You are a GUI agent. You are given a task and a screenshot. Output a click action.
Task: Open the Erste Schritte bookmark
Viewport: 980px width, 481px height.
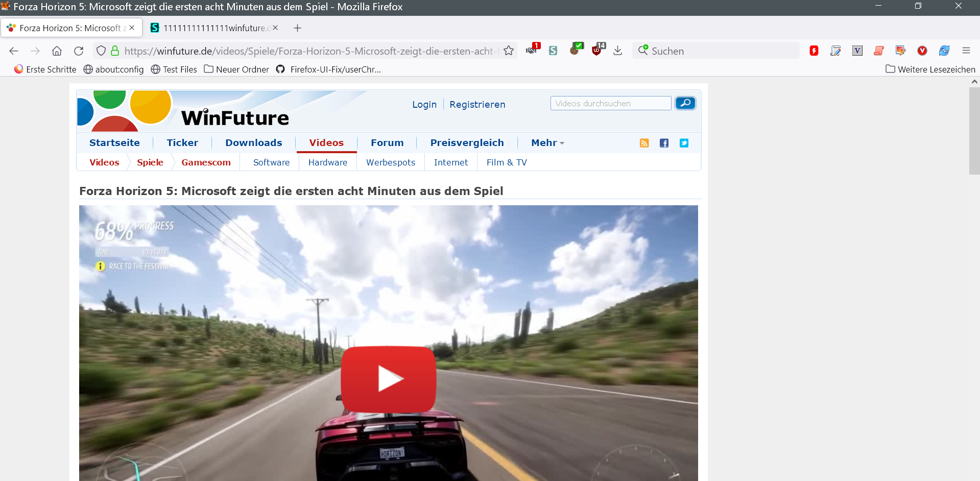pyautogui.click(x=45, y=69)
